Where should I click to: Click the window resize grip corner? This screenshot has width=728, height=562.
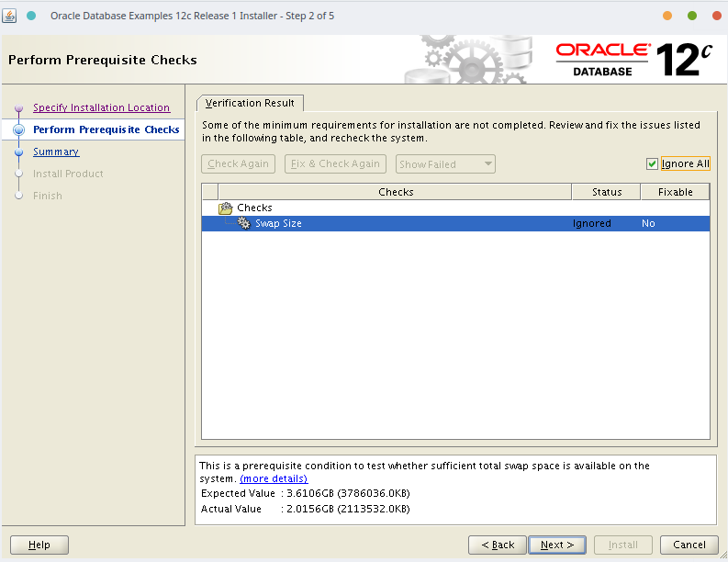722,555
